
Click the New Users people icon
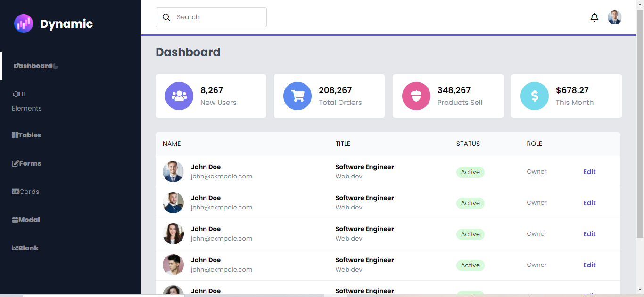point(179,96)
